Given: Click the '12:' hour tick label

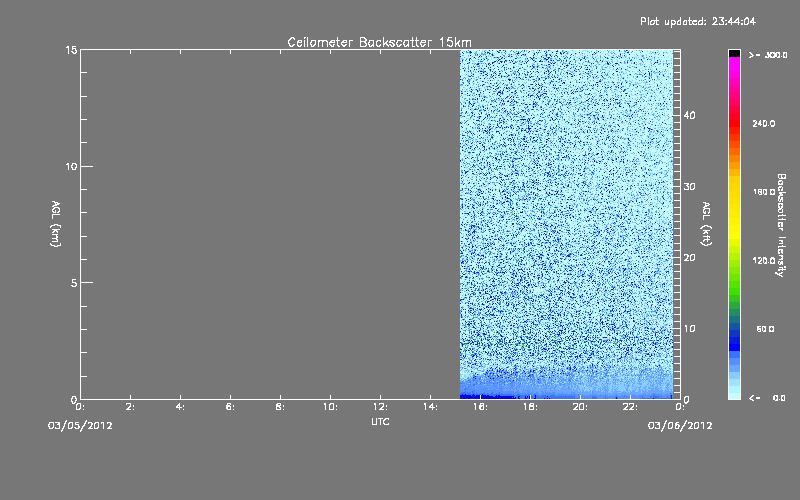Looking at the screenshot, I should (x=380, y=407).
